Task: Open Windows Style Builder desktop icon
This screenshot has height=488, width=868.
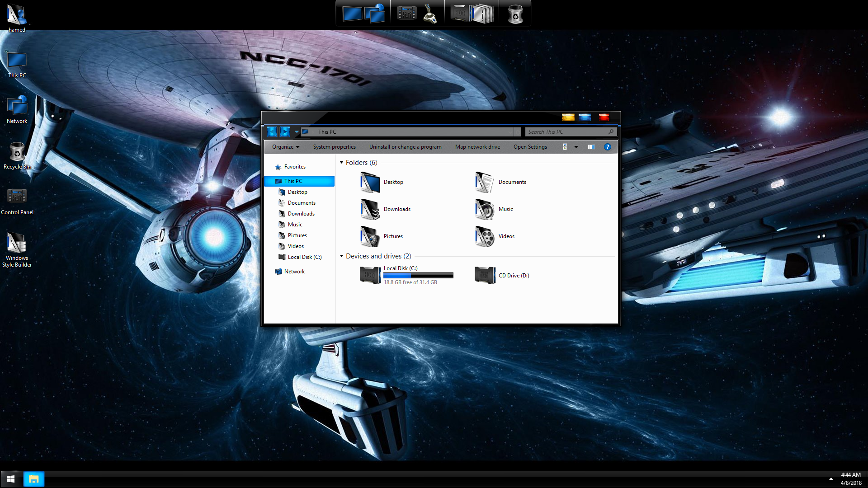Action: [17, 244]
